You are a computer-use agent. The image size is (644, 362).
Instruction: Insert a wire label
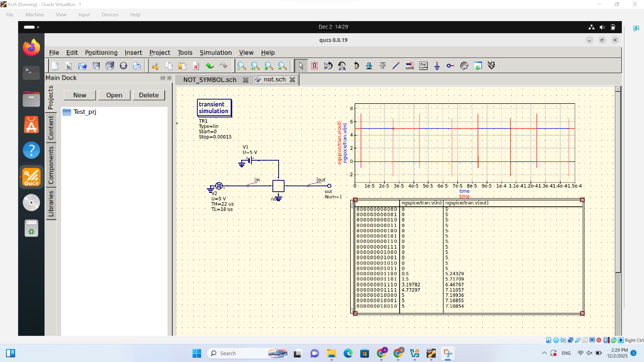coord(410,66)
